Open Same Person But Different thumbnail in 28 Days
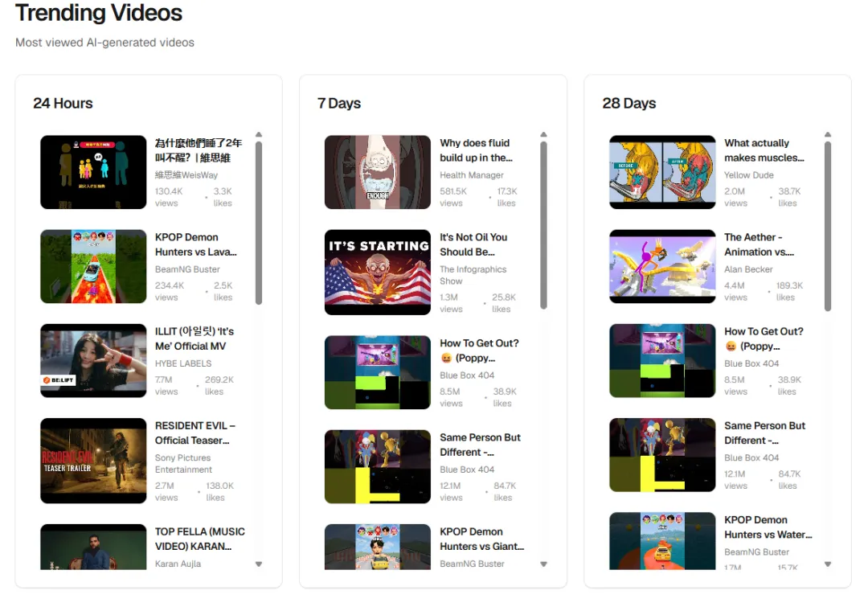The height and width of the screenshot is (611, 868). click(x=662, y=455)
